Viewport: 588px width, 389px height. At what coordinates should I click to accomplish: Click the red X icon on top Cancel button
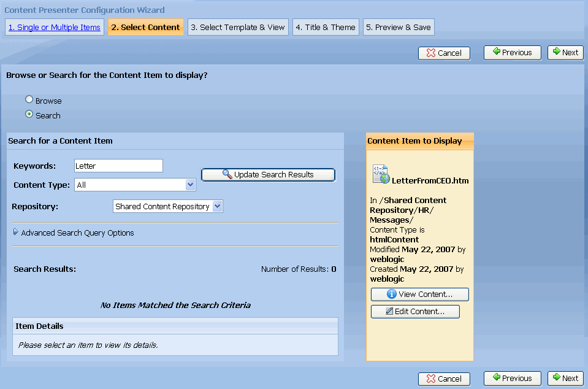tap(431, 53)
